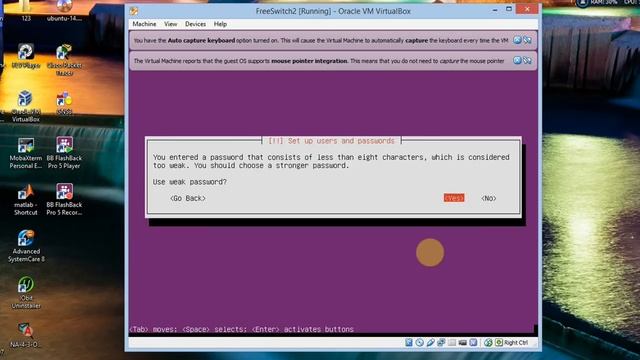Click mouse integration status icon
Screen dimensions: 640x360
(x=488, y=342)
